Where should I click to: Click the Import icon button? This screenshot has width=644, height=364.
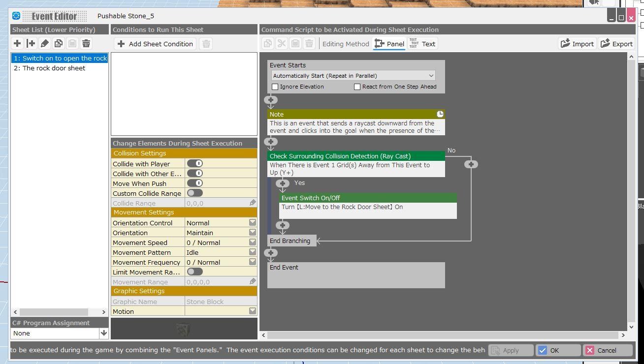[578, 44]
